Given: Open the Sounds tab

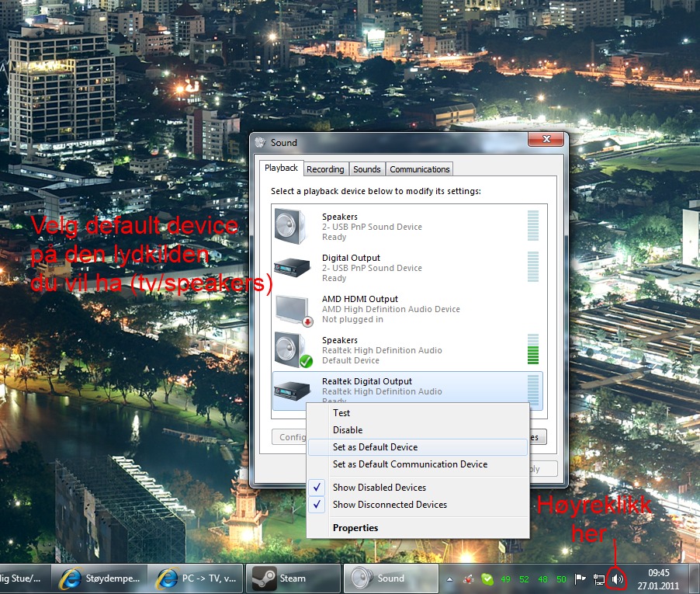Looking at the screenshot, I should pyautogui.click(x=366, y=169).
